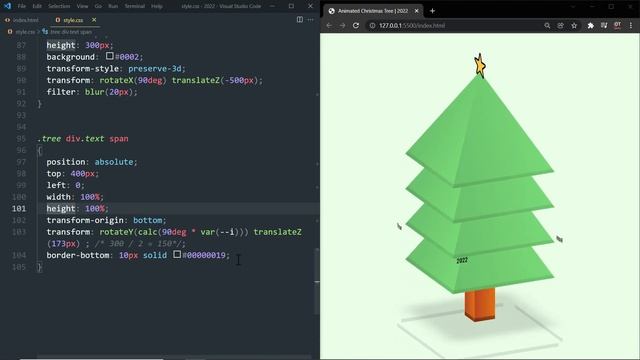Click style.css in the breadcrumb

tap(25, 32)
